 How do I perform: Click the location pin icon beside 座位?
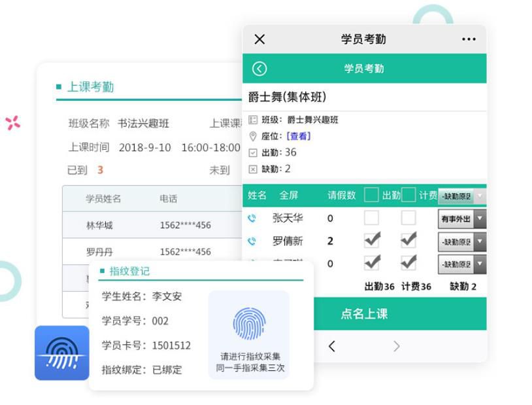pos(253,136)
